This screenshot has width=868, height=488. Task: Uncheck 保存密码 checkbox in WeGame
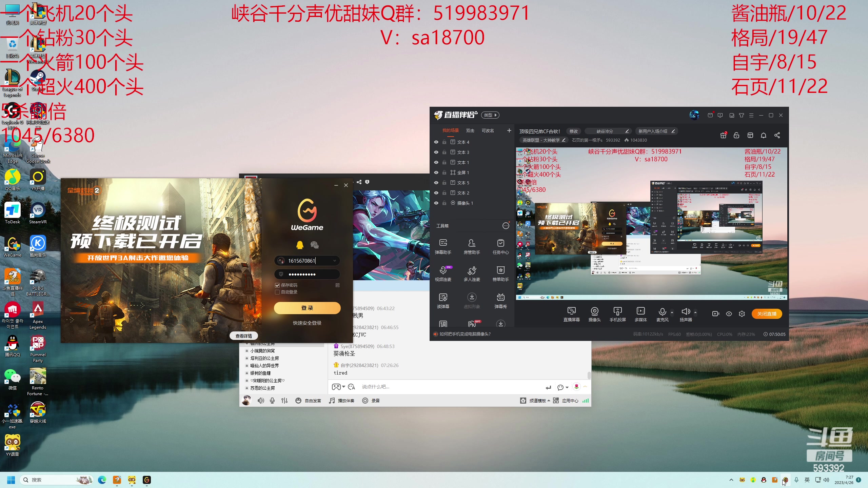click(x=277, y=285)
